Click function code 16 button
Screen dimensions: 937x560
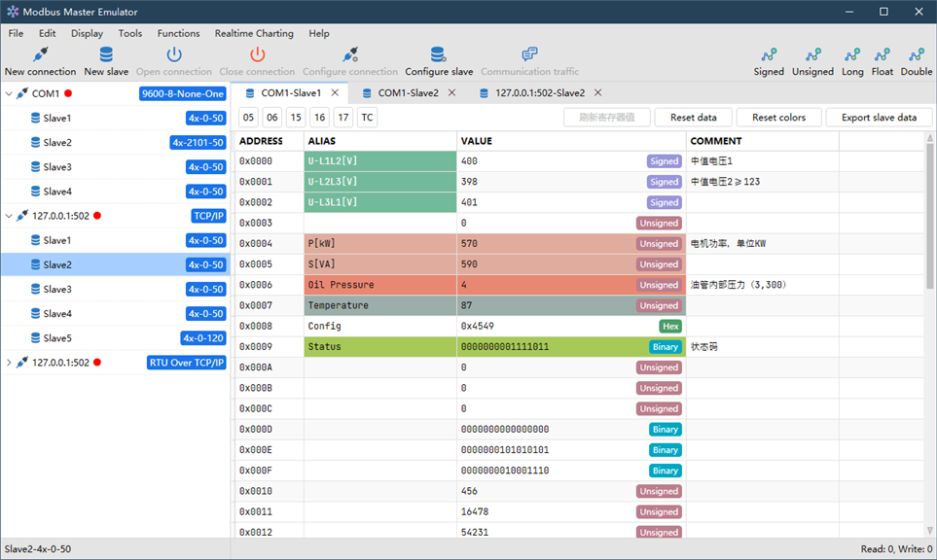tap(320, 118)
